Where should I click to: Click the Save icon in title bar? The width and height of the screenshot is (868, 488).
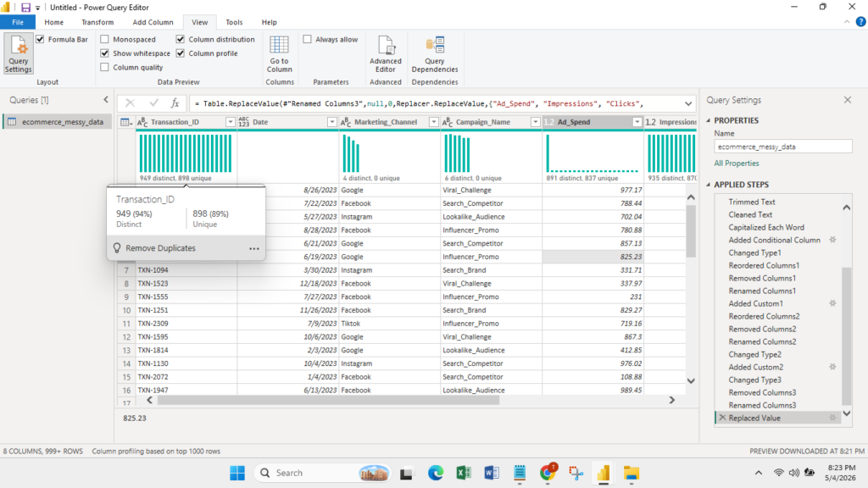[25, 7]
